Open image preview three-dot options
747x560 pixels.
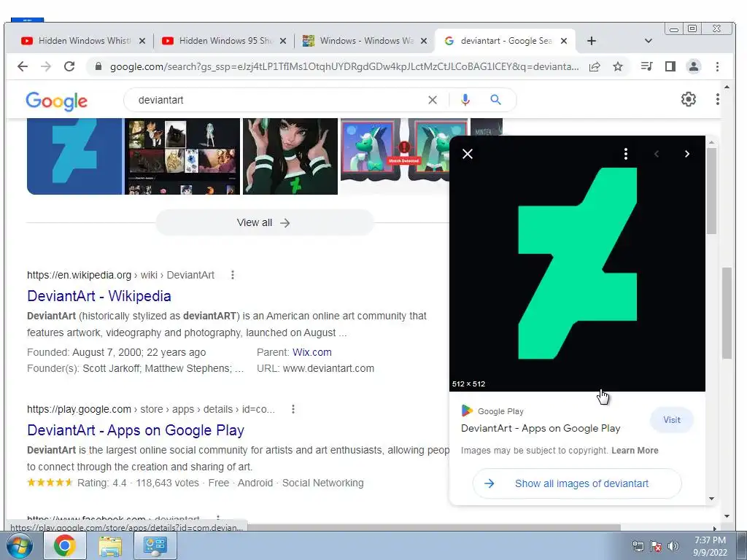click(x=625, y=154)
